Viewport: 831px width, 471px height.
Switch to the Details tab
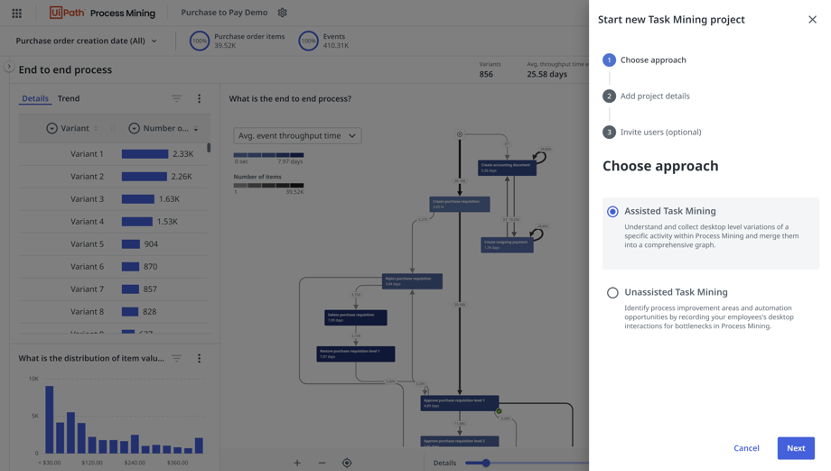pos(35,99)
